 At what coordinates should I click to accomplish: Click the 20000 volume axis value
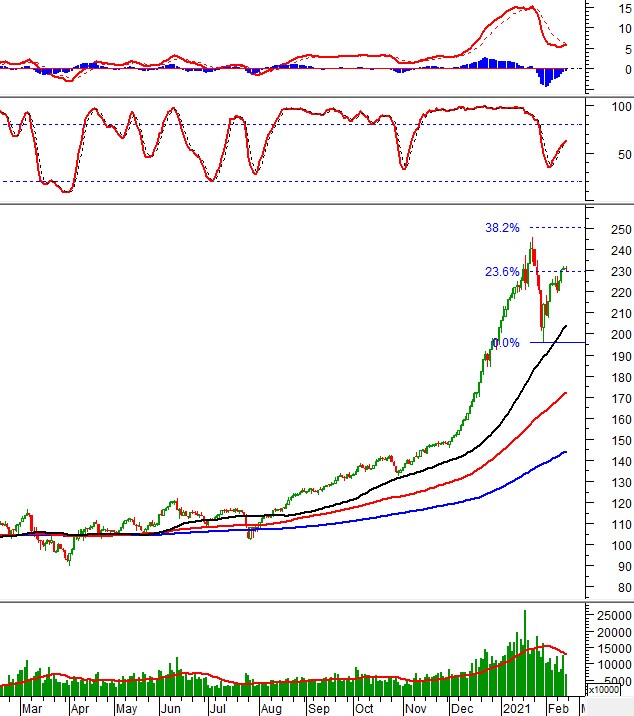[614, 632]
